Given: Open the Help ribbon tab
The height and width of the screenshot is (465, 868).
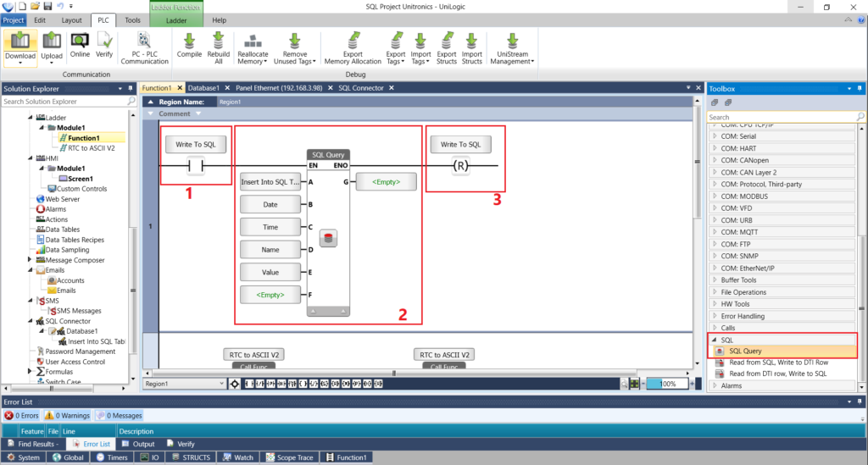Looking at the screenshot, I should click(220, 20).
